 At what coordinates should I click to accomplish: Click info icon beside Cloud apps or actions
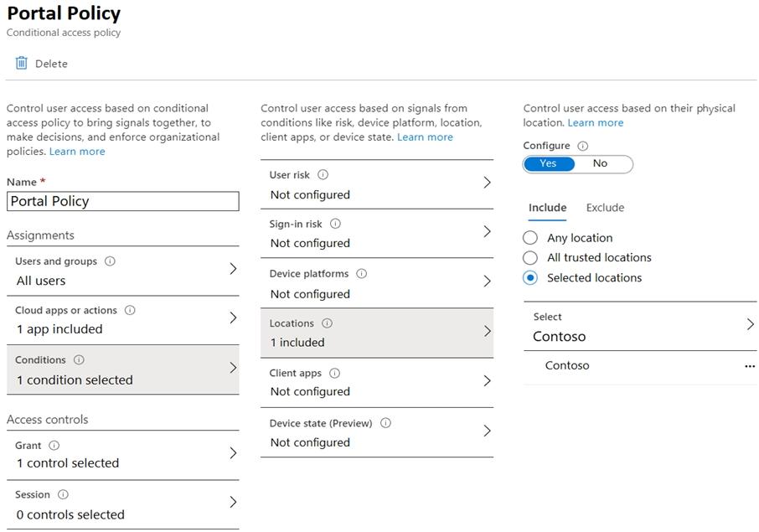[130, 310]
